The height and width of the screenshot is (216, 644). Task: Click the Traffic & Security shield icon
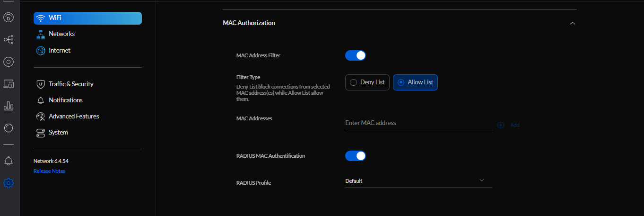(x=41, y=84)
